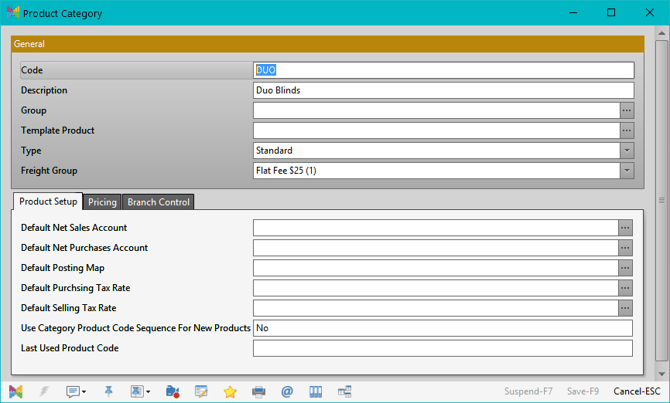Viewport: 670px width, 403px height.
Task: Expand the Freight Group dropdown arrow
Action: (627, 171)
